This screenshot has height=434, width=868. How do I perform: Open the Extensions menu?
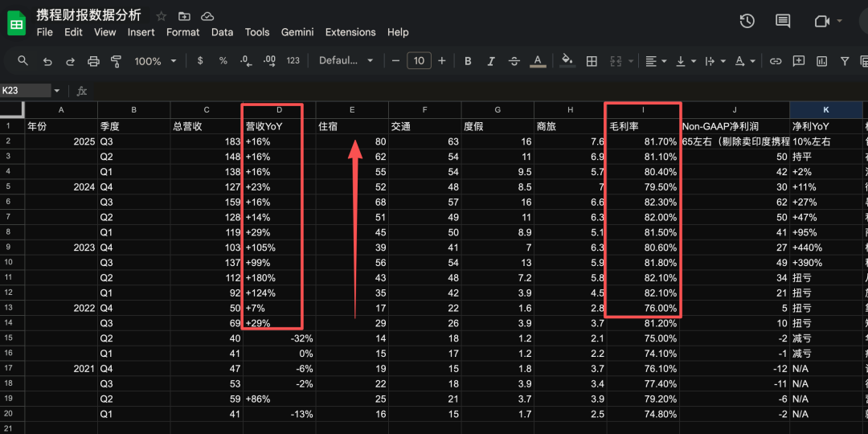(350, 32)
